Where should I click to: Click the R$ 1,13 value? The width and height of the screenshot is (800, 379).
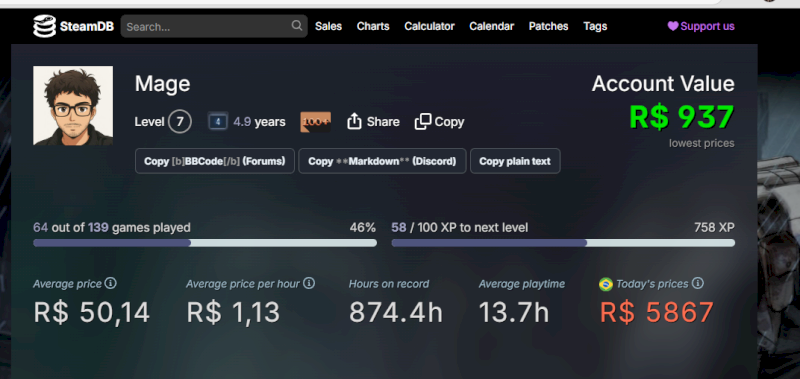233,313
